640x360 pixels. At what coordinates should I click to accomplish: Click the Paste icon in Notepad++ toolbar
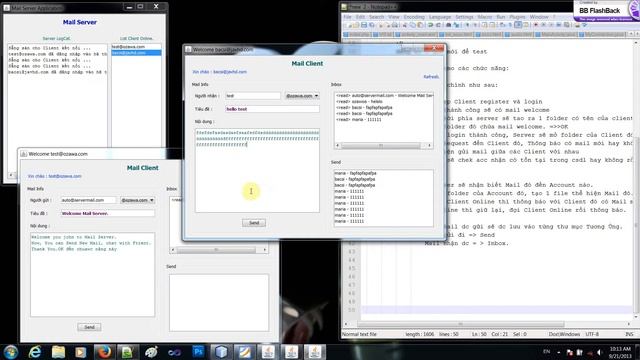[420, 25]
